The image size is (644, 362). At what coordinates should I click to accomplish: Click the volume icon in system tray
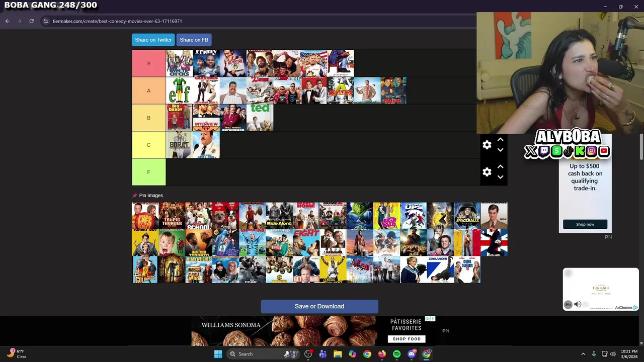[613, 354]
